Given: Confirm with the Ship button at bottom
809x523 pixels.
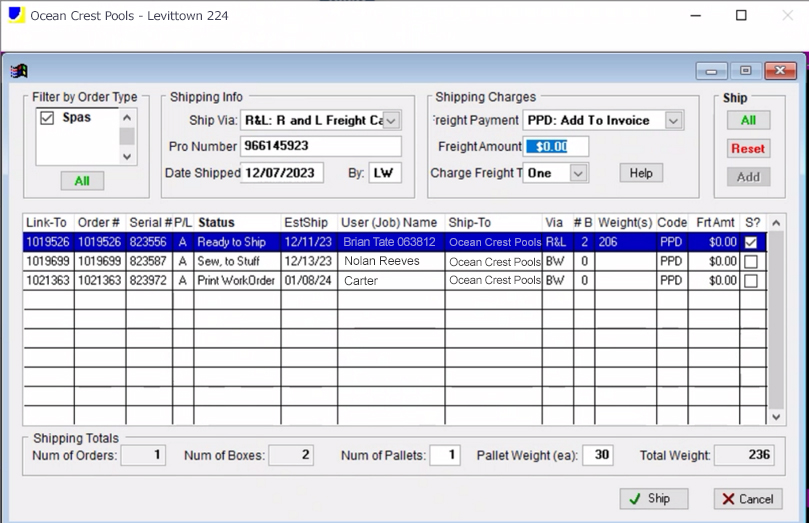Looking at the screenshot, I should coord(653,498).
